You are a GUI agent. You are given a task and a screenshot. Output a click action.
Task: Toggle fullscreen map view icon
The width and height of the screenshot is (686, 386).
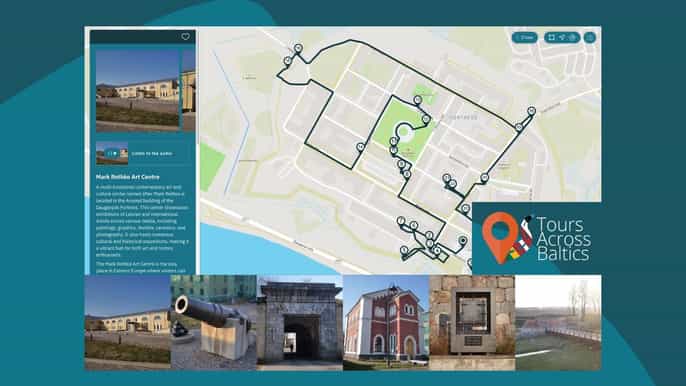coord(552,38)
